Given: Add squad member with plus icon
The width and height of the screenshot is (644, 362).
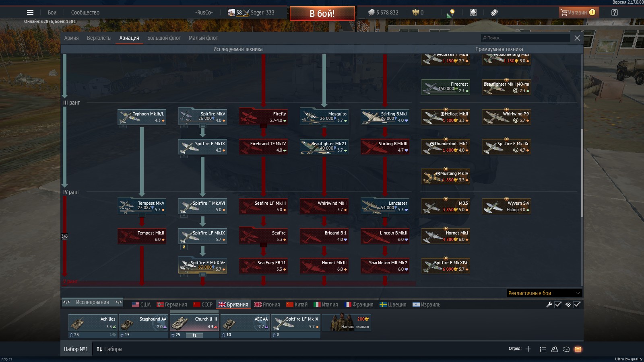Looking at the screenshot, I should (528, 349).
